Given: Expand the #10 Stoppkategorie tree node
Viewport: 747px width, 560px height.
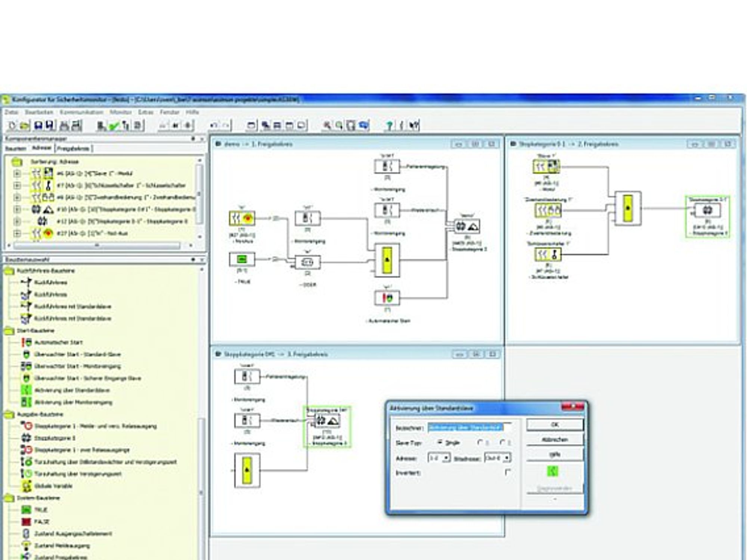Looking at the screenshot, I should pos(17,209).
